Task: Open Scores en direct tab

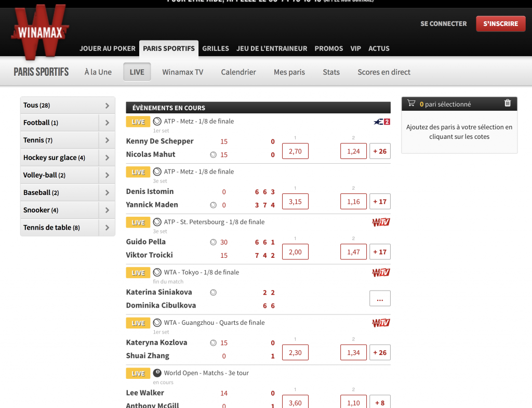Action: pyautogui.click(x=384, y=72)
